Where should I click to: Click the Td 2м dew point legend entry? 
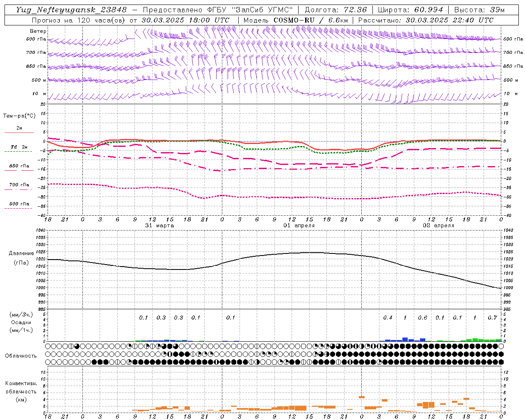point(19,147)
